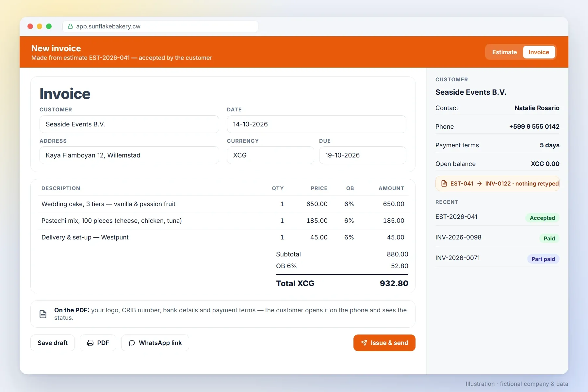The height and width of the screenshot is (392, 588).
Task: Click the red window close dot
Action: tap(30, 26)
